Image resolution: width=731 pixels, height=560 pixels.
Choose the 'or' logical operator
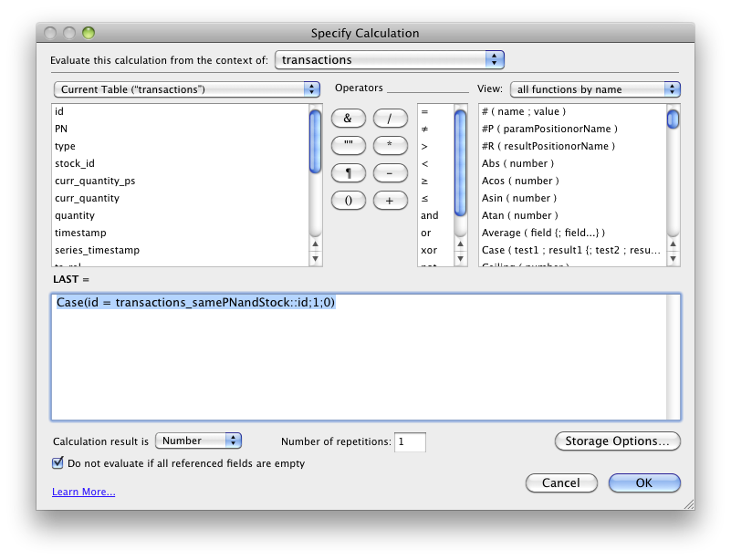coord(435,233)
